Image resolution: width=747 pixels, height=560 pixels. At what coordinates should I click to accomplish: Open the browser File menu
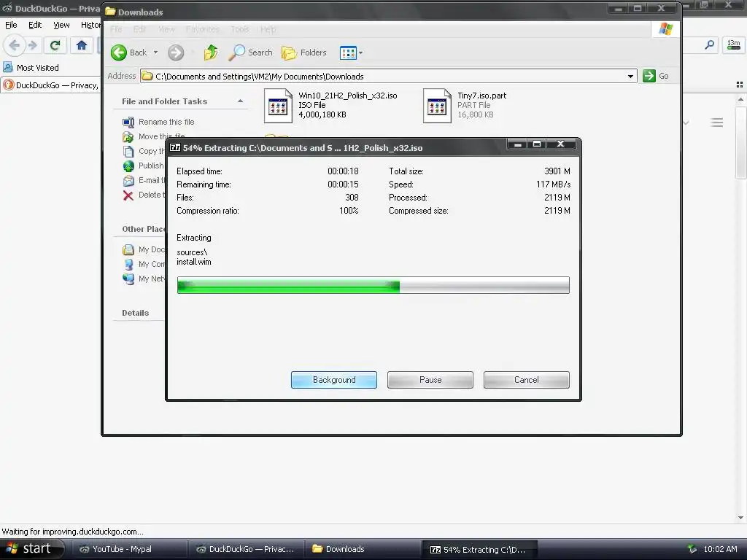pyautogui.click(x=11, y=25)
